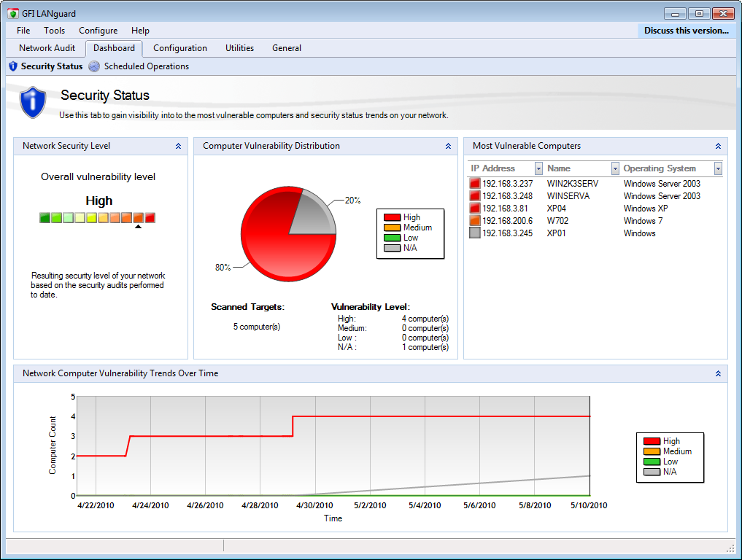Viewport: 742px width, 560px height.
Task: Click the 20% pie chart label
Action: [x=352, y=201]
